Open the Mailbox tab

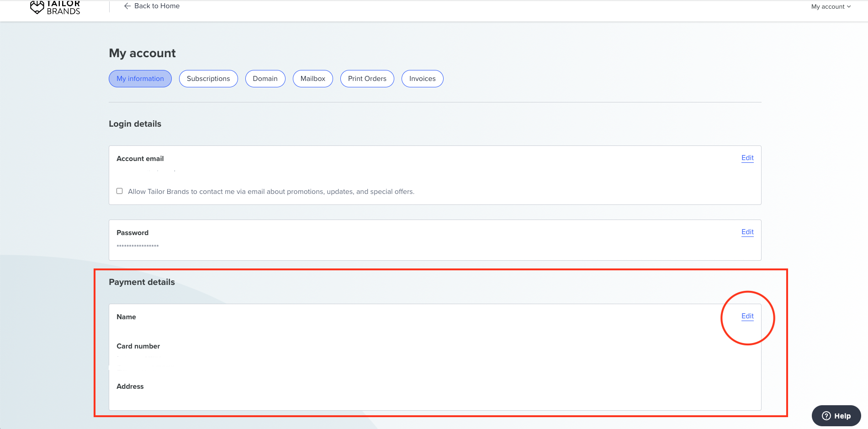(x=313, y=79)
